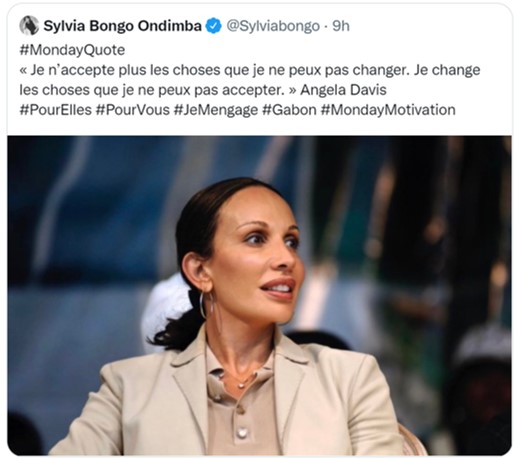517x459 pixels.
Task: Click the hoop earring in the photo
Action: (x=206, y=305)
